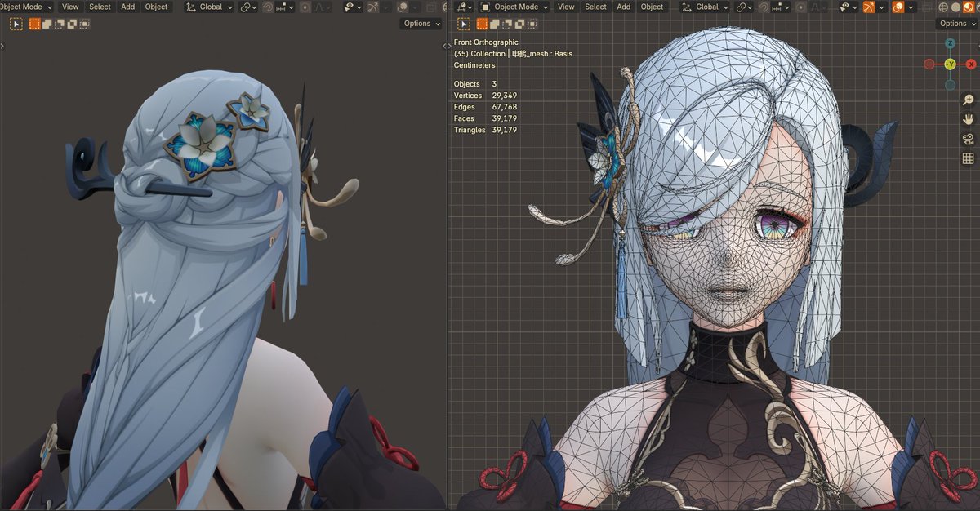Toggle camera view icon in right viewport
Viewport: 980px width, 511px height.
click(968, 139)
